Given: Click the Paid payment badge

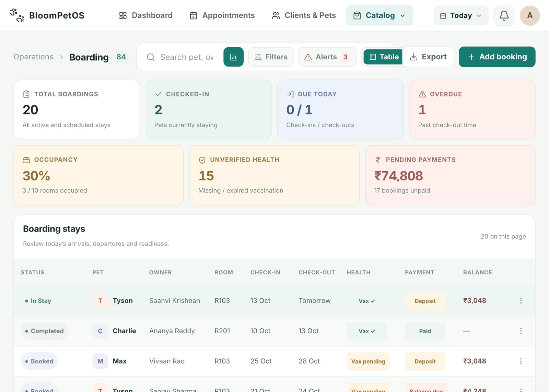Looking at the screenshot, I should 425,331.
